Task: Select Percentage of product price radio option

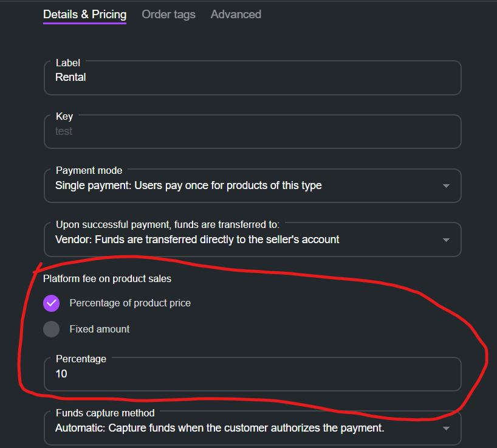Action: (x=52, y=303)
